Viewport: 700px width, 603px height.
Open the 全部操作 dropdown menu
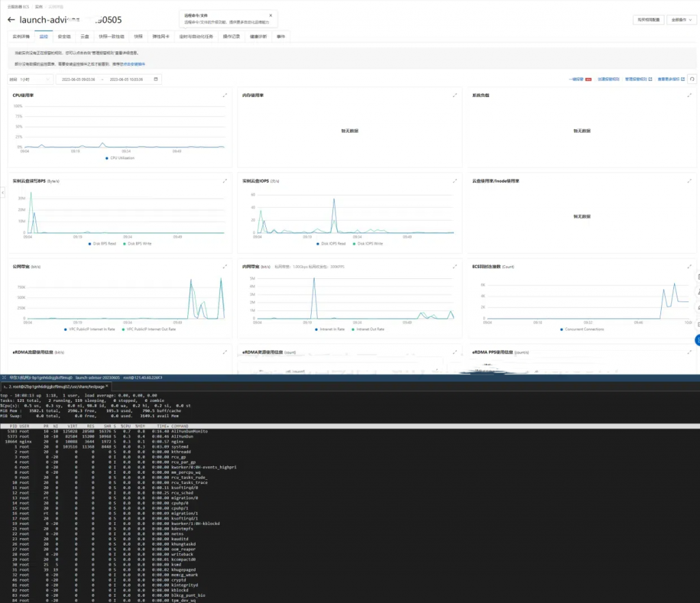tap(682, 20)
